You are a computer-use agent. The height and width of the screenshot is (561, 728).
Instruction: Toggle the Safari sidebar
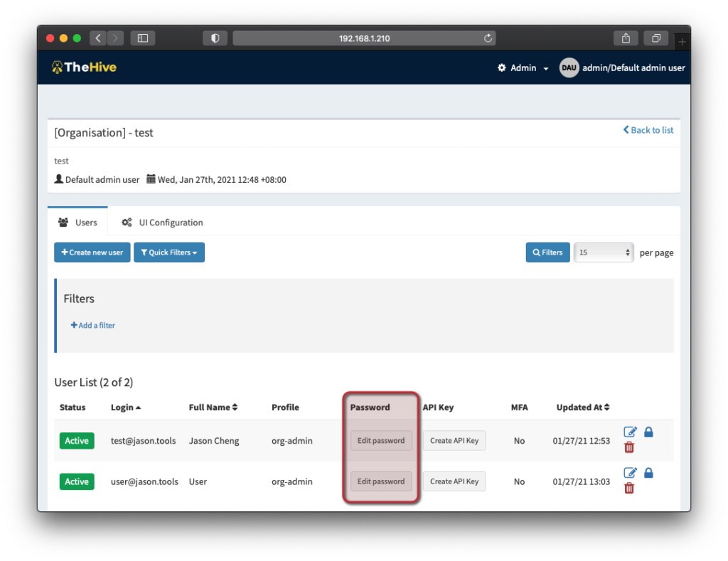(x=142, y=38)
